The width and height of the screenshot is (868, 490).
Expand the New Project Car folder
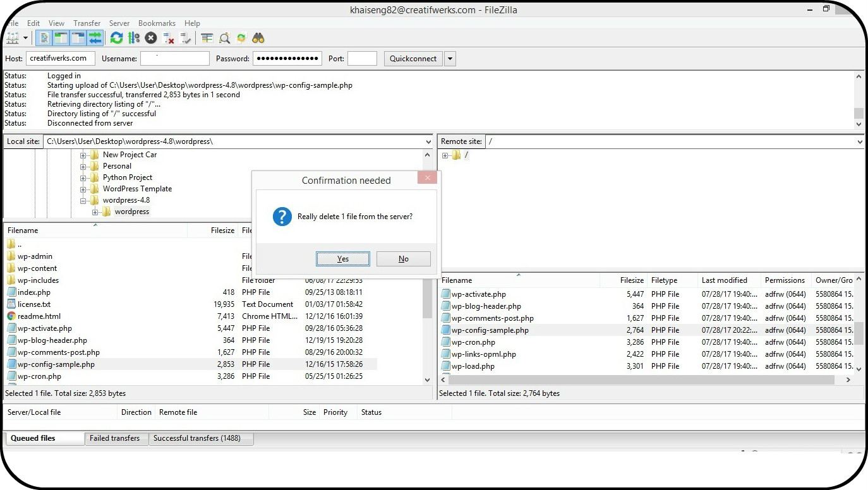pos(83,155)
